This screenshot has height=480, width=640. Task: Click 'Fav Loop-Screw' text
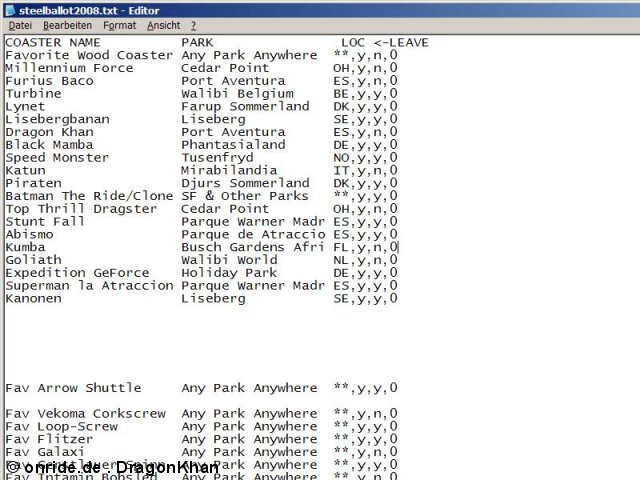pyautogui.click(x=61, y=427)
